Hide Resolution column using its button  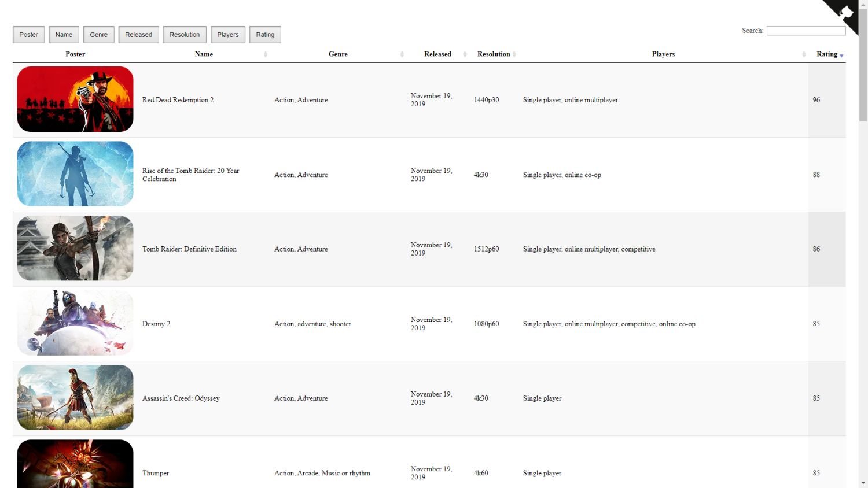click(185, 35)
